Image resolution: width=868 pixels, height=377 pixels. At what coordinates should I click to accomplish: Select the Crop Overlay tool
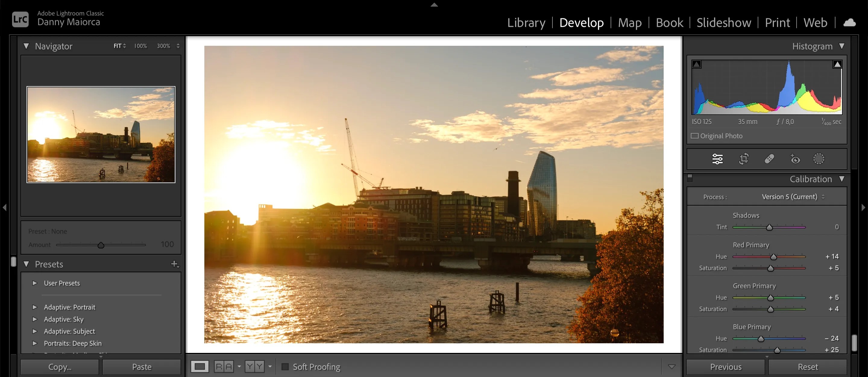pyautogui.click(x=744, y=159)
